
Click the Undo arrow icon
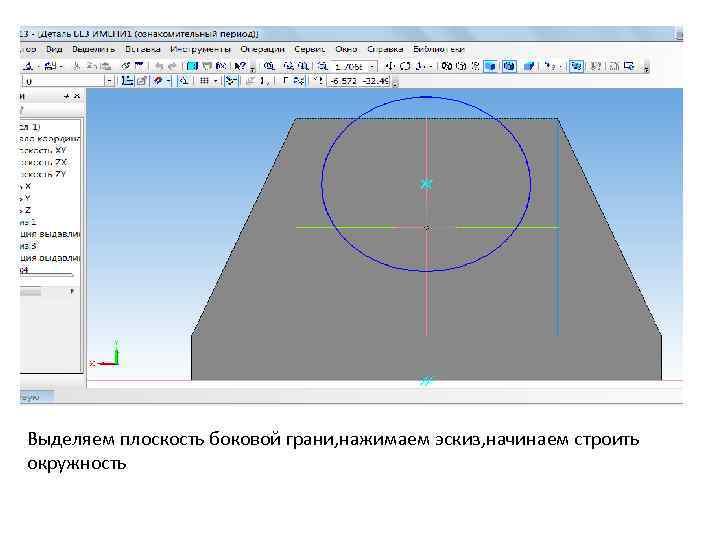[x=159, y=66]
